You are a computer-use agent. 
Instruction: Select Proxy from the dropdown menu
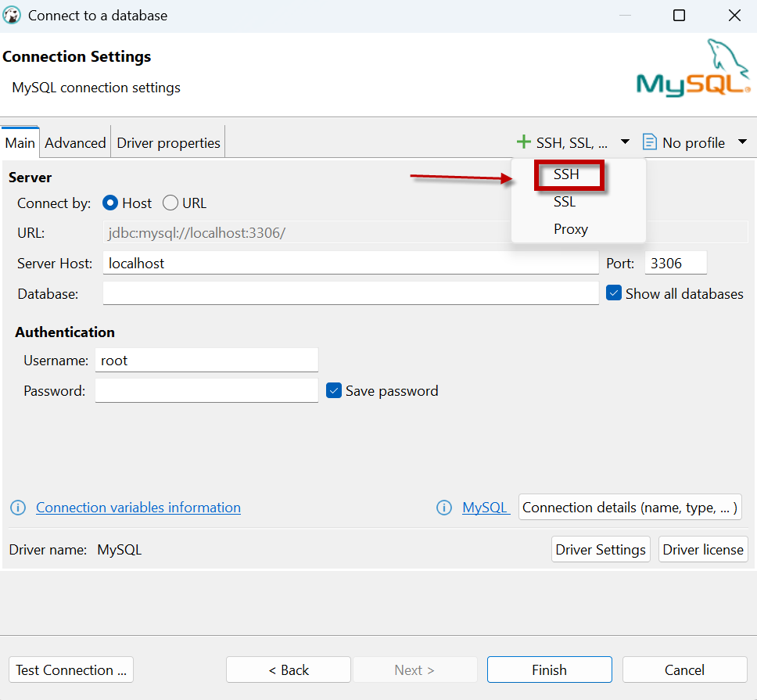click(x=571, y=229)
